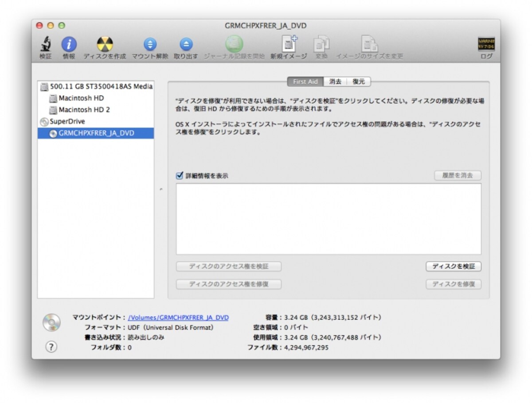Click the 履歴を消去 button
The width and height of the screenshot is (532, 403).
point(458,175)
